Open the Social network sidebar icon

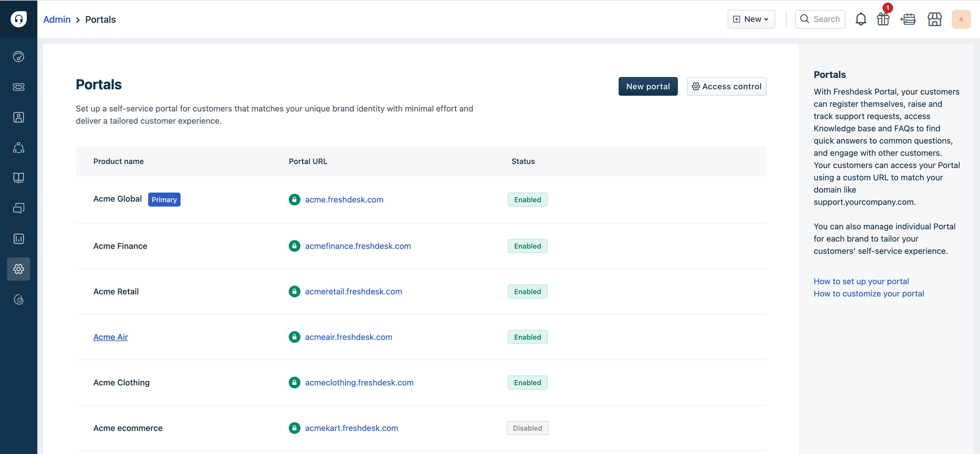[19, 148]
